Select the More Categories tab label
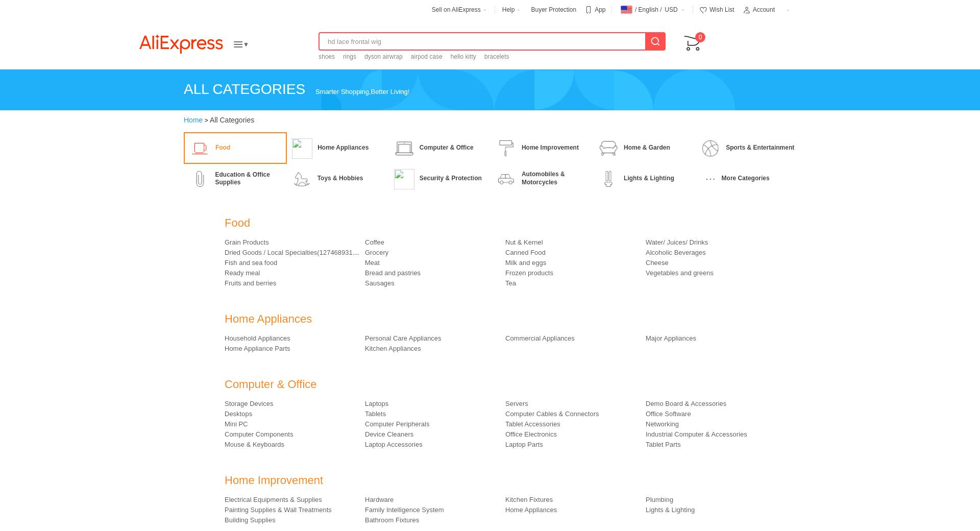 point(745,178)
